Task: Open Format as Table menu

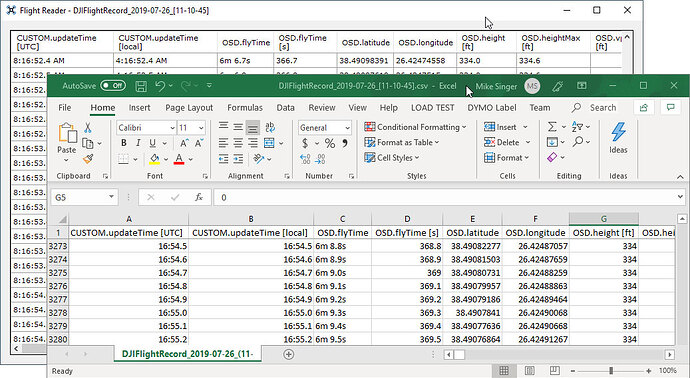Action: 402,142
